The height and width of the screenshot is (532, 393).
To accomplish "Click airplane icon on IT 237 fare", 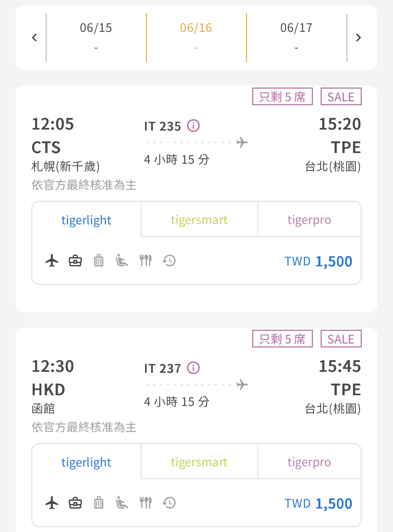I will coord(52,503).
